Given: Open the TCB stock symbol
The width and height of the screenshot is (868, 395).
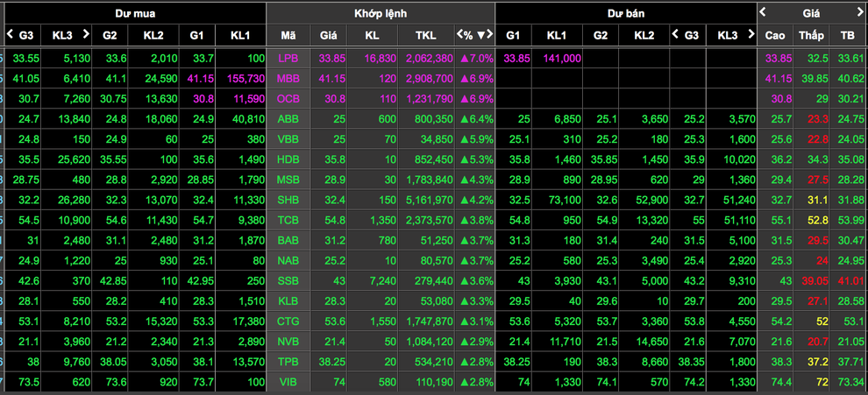Looking at the screenshot, I should [x=288, y=220].
